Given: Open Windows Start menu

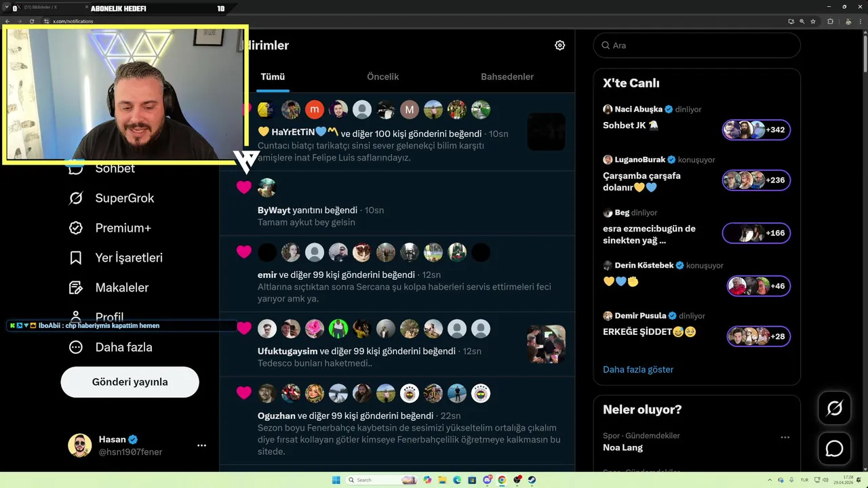Looking at the screenshot, I should [x=336, y=480].
